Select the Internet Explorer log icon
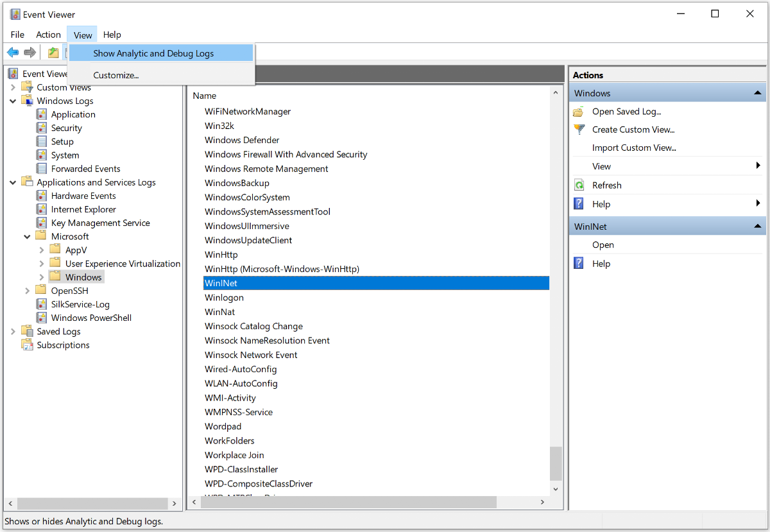 pyautogui.click(x=42, y=209)
